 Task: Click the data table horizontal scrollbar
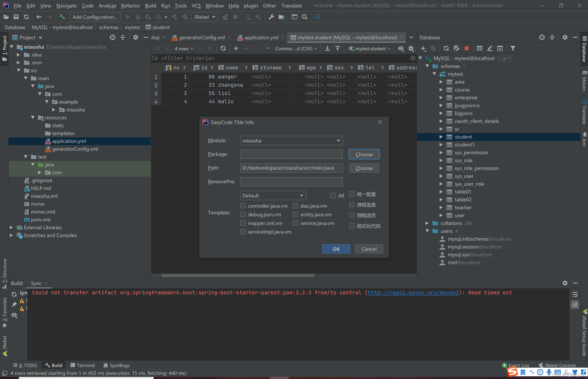238,275
